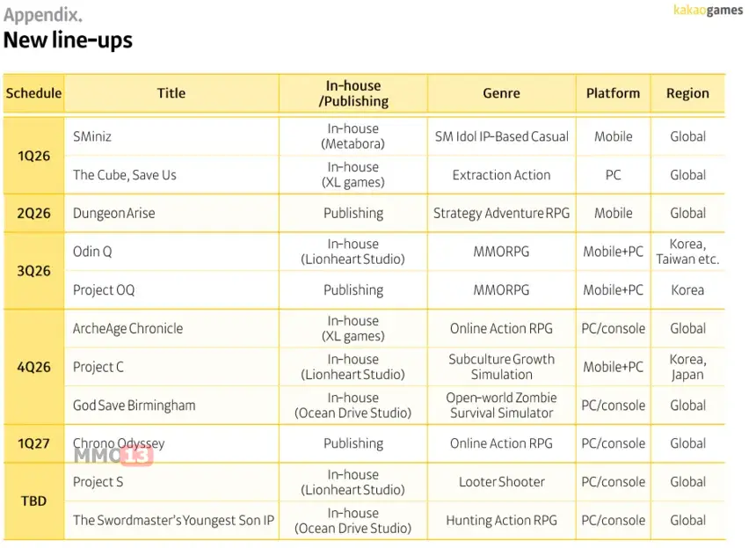Image resolution: width=756 pixels, height=548 pixels.
Task: Select The Swordmaster's Youngest Son IP
Action: point(173,521)
